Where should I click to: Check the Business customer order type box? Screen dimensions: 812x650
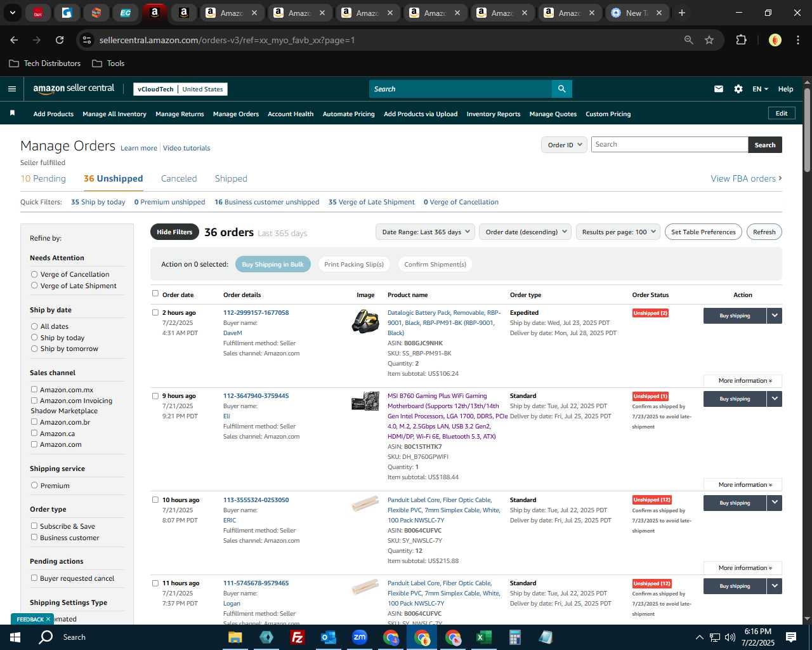pyautogui.click(x=34, y=538)
